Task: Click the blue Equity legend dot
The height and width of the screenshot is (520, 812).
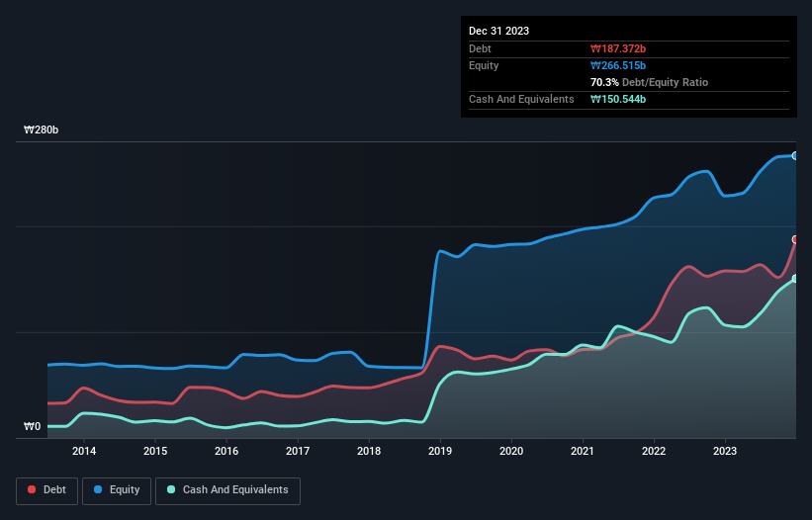Action: pos(98,489)
